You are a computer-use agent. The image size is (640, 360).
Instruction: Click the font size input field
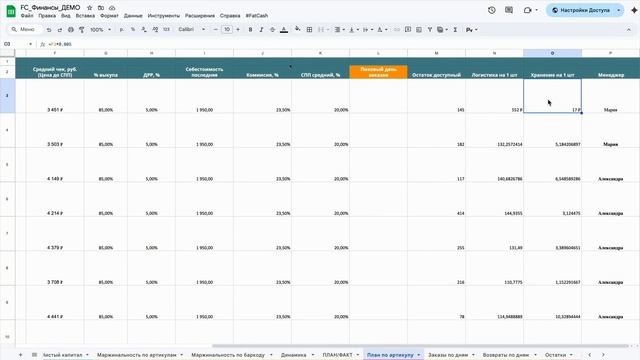point(227,30)
